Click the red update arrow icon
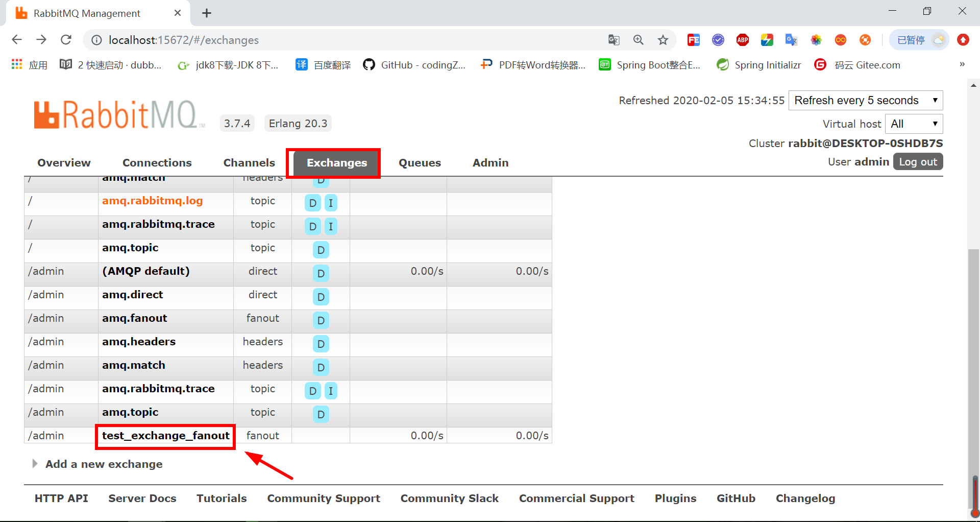 [x=963, y=40]
